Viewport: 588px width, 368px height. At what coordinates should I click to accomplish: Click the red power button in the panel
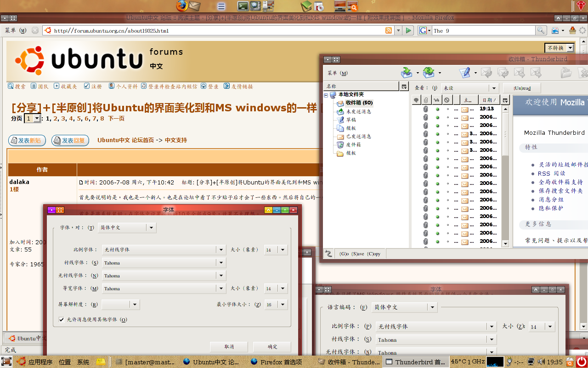(x=582, y=362)
